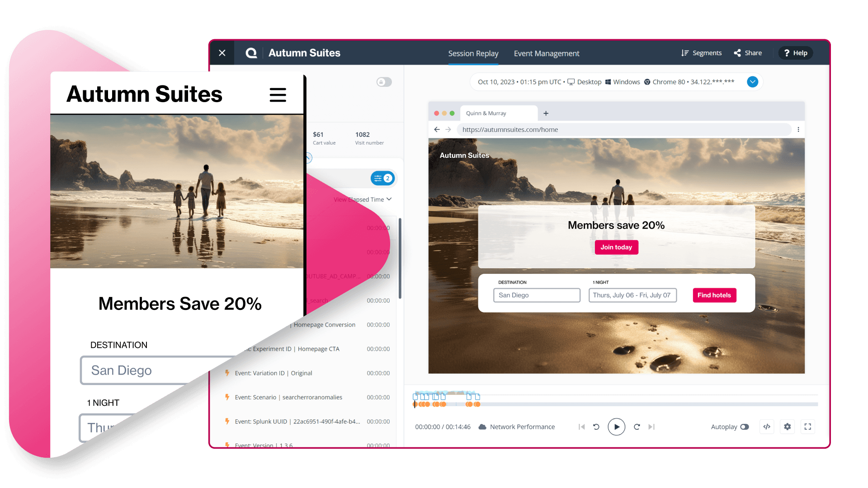Click the Help icon button
Viewport: 868px width, 488px height.
coord(797,53)
